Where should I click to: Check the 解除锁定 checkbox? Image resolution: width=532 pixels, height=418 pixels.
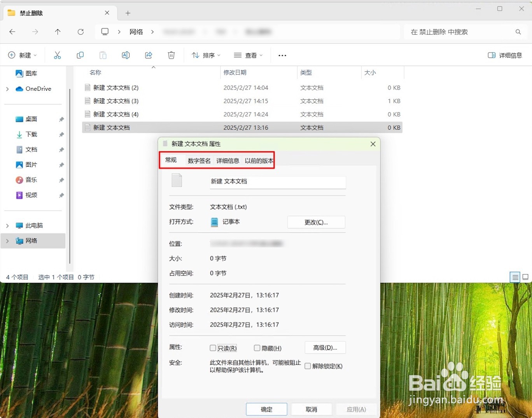pyautogui.click(x=308, y=366)
